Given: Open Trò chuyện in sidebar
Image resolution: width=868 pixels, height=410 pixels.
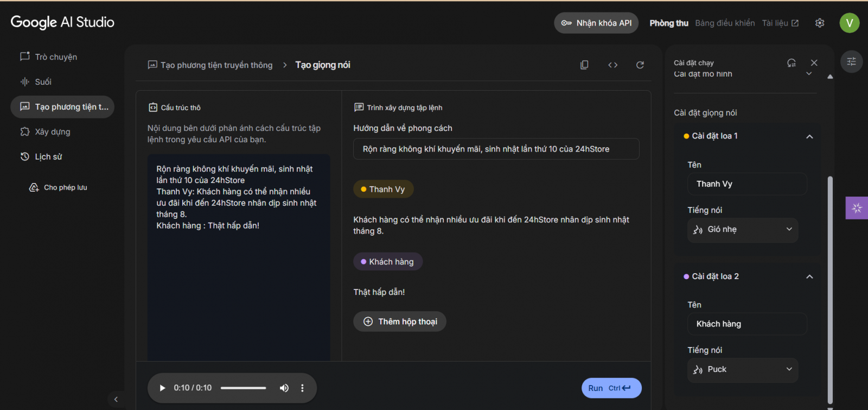Looking at the screenshot, I should [56, 57].
